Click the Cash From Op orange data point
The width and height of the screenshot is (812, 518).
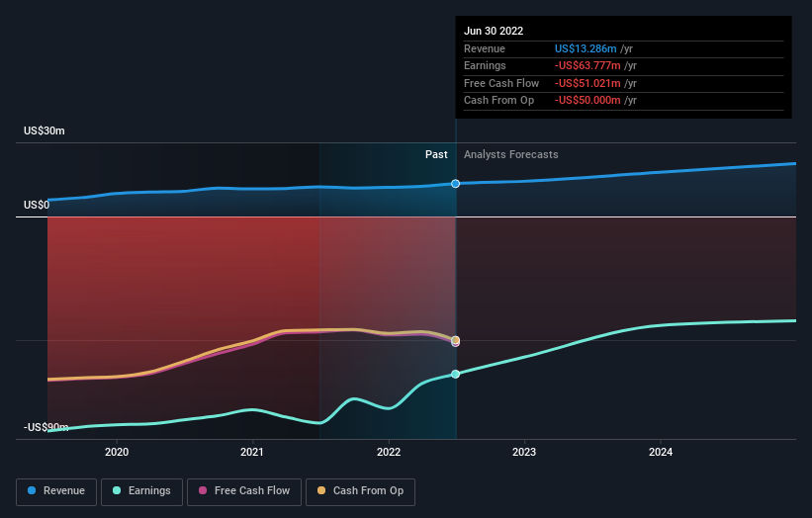(x=455, y=340)
